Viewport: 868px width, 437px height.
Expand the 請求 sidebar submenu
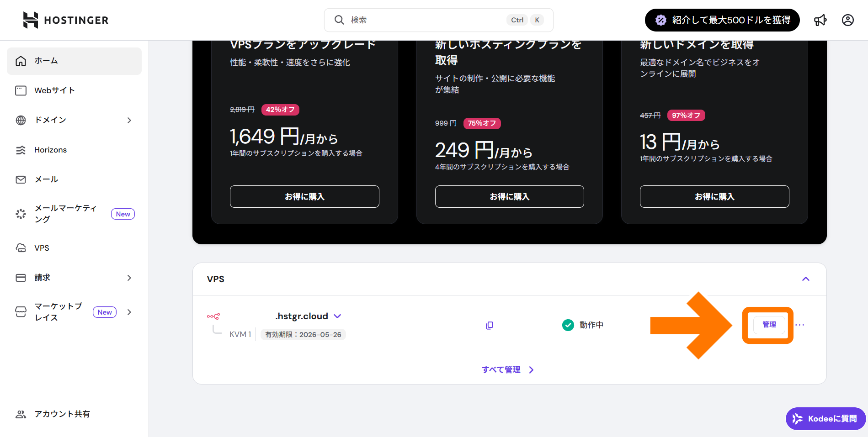(129, 278)
